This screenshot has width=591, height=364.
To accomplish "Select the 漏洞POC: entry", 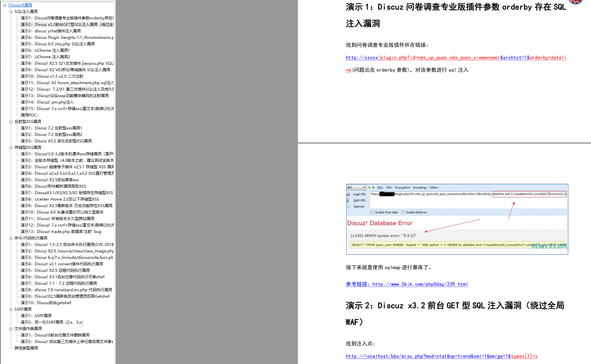I will [29, 115].
